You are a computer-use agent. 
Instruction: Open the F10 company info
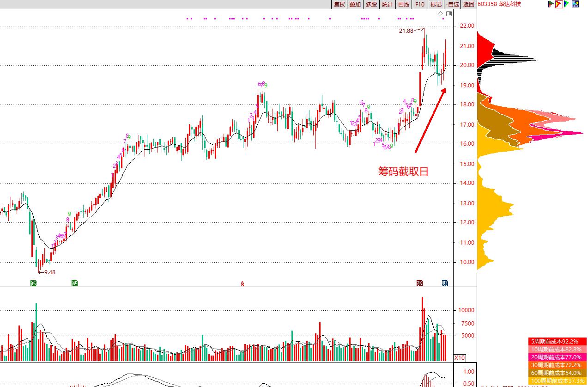(x=420, y=4)
